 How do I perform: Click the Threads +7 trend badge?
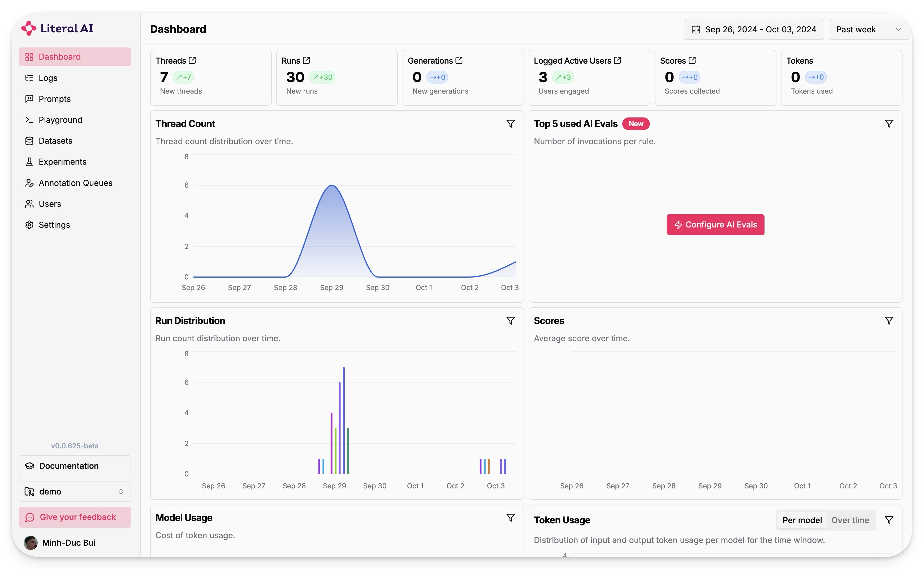tap(183, 77)
